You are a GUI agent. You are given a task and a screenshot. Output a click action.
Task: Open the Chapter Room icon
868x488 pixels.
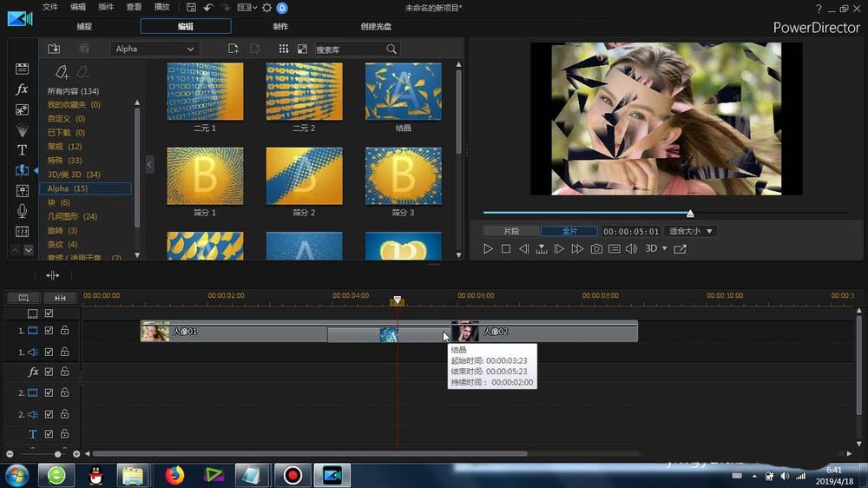[23, 232]
